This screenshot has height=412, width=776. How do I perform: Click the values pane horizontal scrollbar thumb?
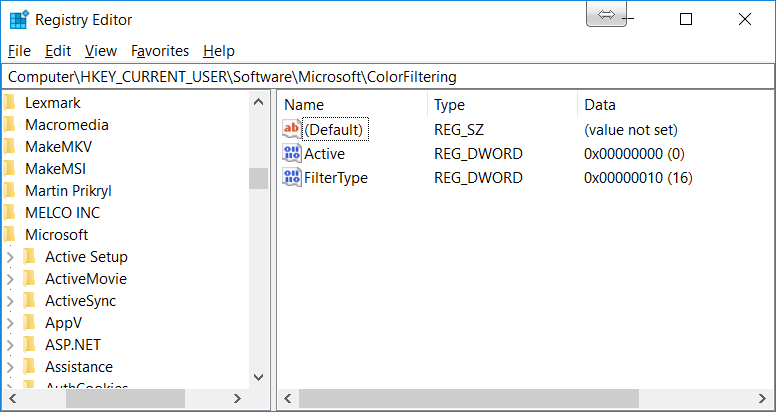click(x=469, y=399)
